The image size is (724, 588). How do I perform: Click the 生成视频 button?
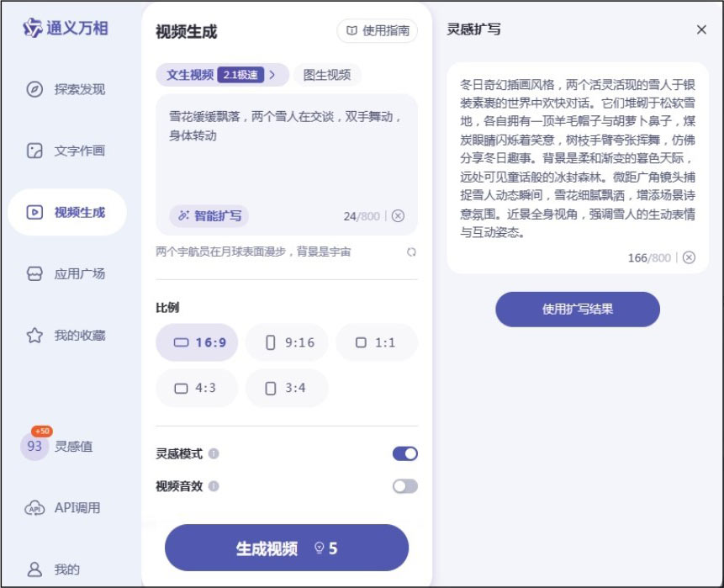click(286, 548)
